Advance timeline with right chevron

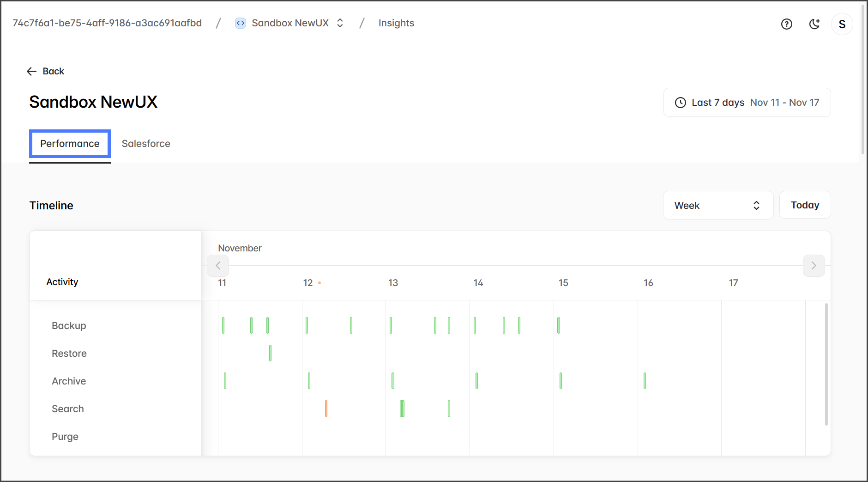point(814,266)
